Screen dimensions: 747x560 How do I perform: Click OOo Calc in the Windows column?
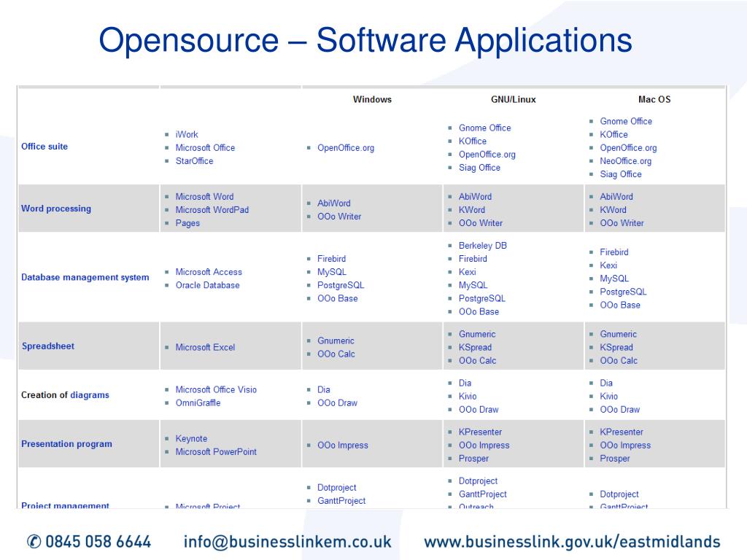336,354
